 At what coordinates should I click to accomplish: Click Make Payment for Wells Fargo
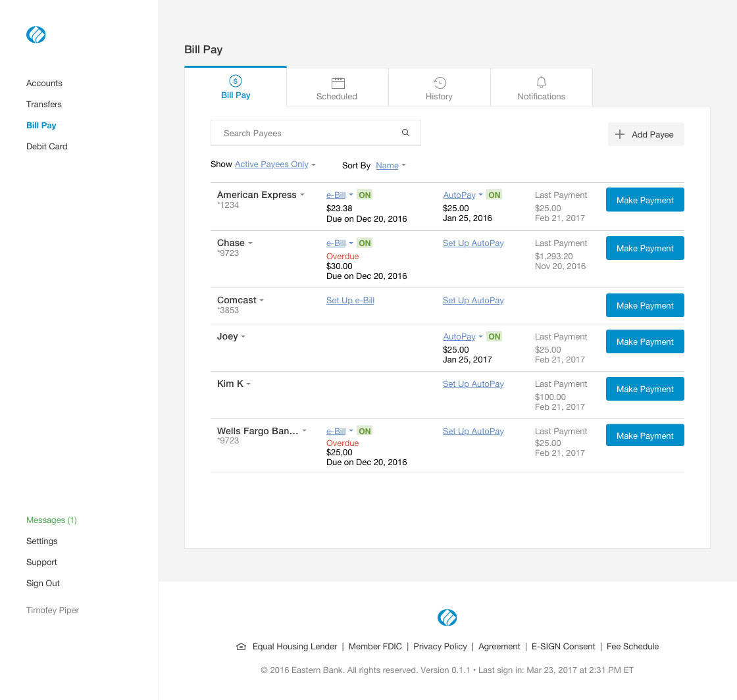[x=645, y=436]
